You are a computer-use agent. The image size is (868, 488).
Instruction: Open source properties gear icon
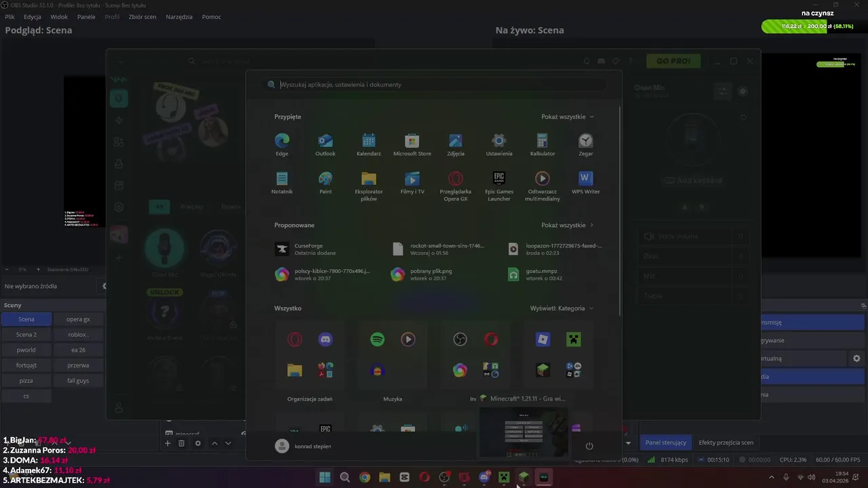[x=198, y=443]
